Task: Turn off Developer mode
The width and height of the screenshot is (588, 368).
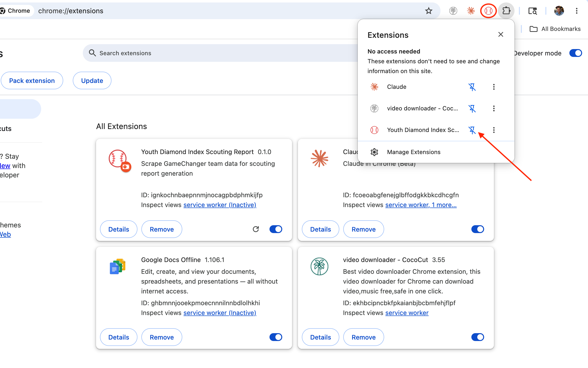Action: pos(576,53)
